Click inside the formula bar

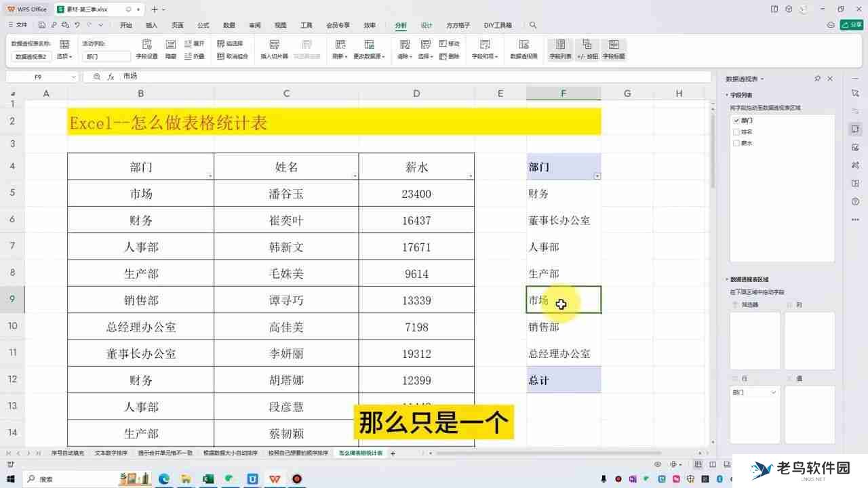coord(271,77)
